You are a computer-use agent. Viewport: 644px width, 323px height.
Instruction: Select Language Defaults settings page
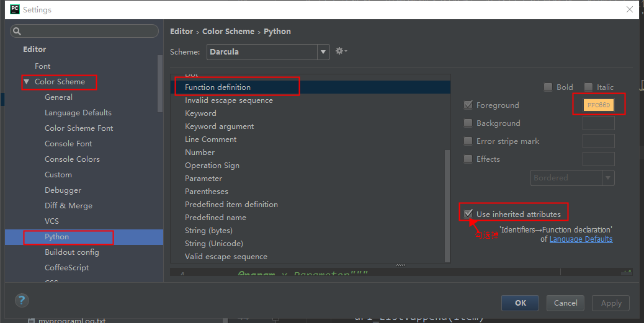78,112
